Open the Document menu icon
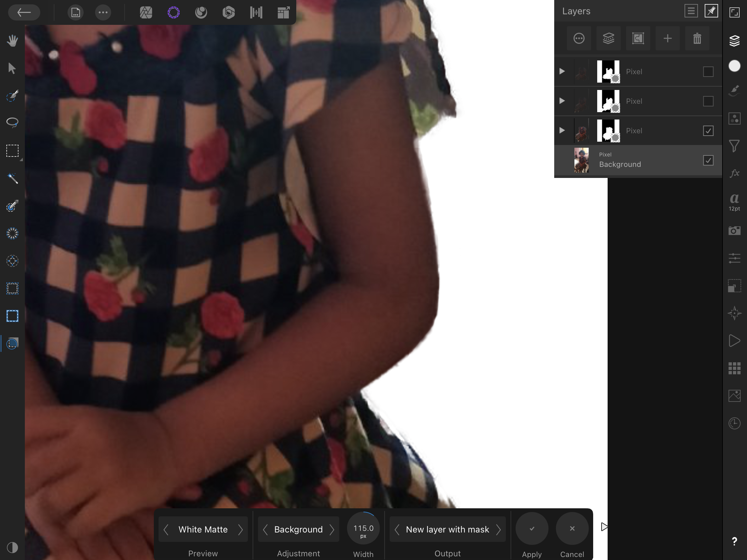This screenshot has height=560, width=747. pyautogui.click(x=76, y=13)
